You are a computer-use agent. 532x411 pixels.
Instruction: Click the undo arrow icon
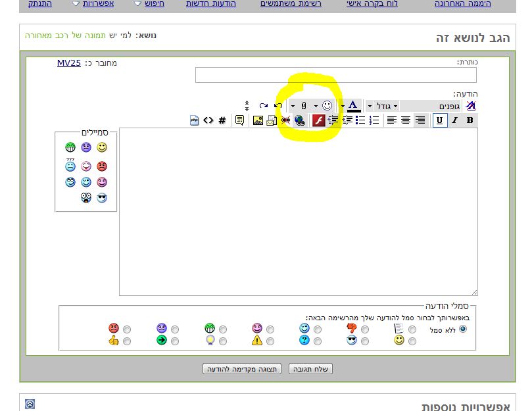click(x=278, y=106)
